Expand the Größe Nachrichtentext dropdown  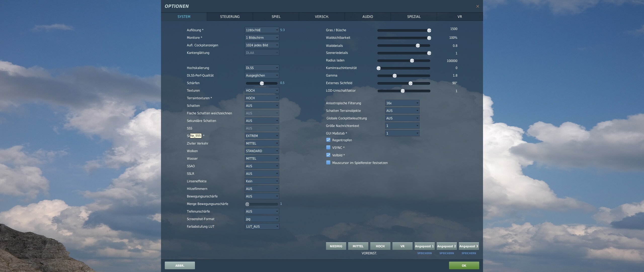point(402,126)
